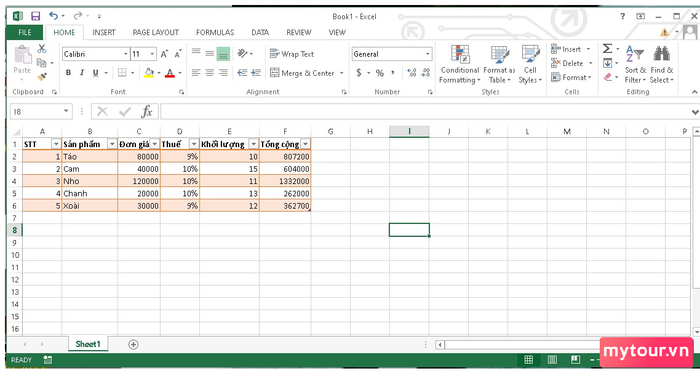
Task: Open the General number format dropdown
Action: [428, 54]
